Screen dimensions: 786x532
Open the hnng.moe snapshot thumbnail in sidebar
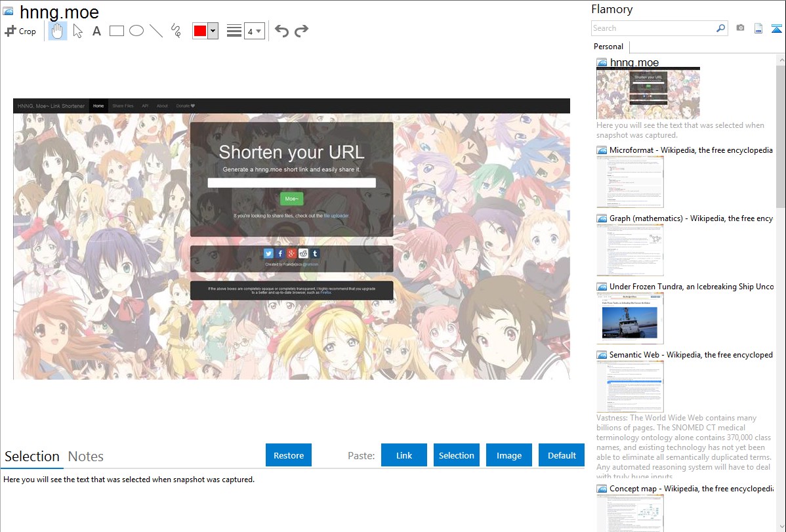(x=648, y=93)
